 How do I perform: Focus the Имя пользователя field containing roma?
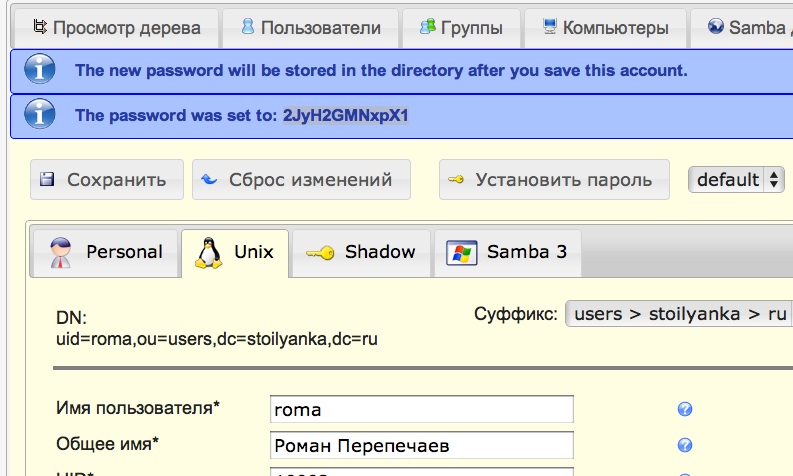pos(421,410)
